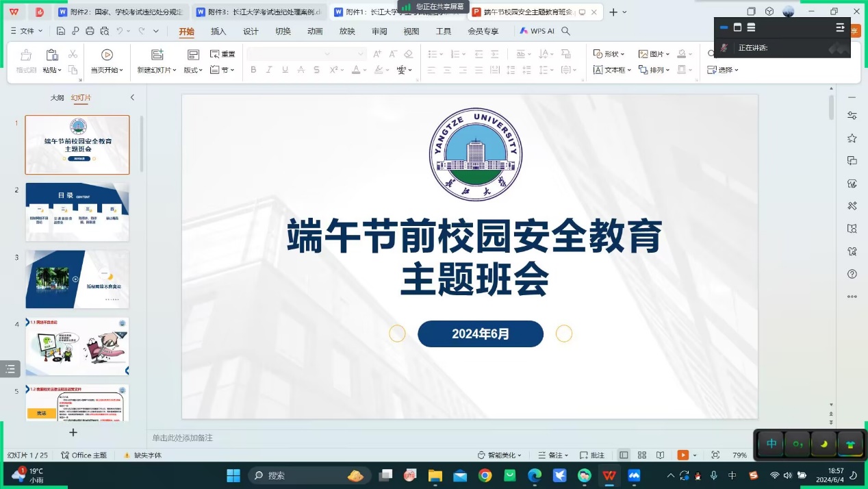Image resolution: width=868 pixels, height=489 pixels.
Task: Click the missing font (缺失字体) warning
Action: point(142,455)
